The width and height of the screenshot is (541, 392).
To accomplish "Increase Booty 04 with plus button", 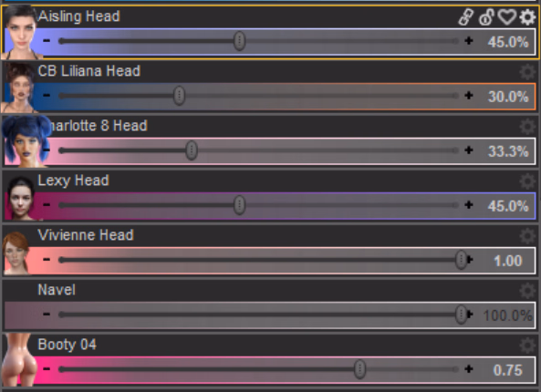I will tap(469, 369).
